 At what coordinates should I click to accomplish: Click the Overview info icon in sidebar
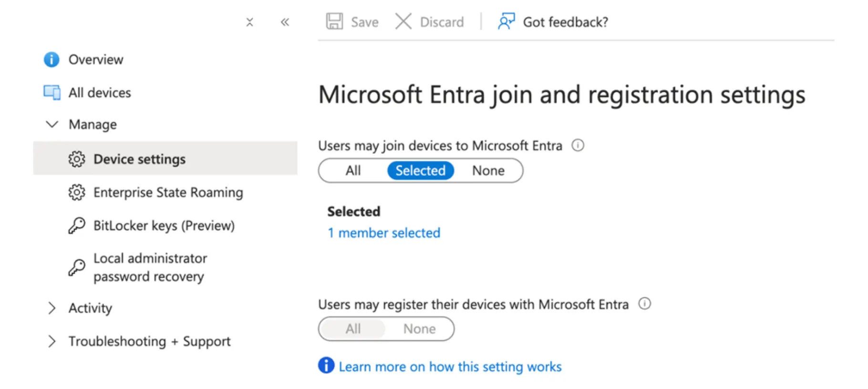(52, 60)
